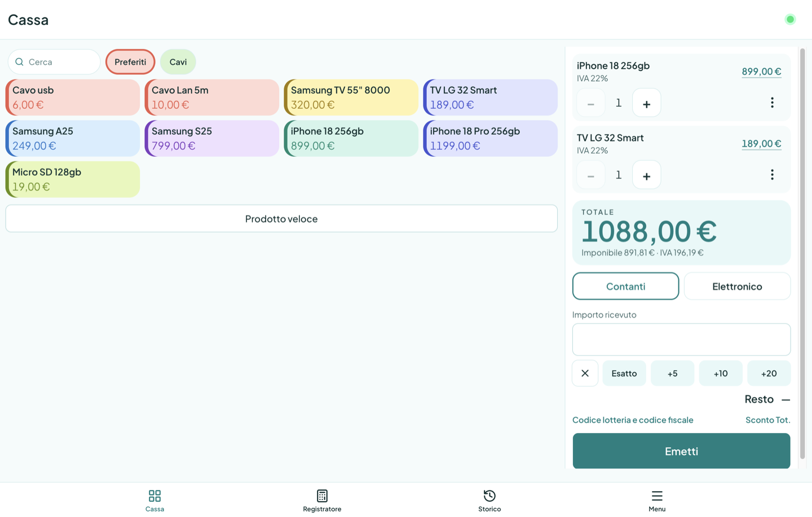Open the Sconto Tot. link
The image size is (812, 517).
768,420
